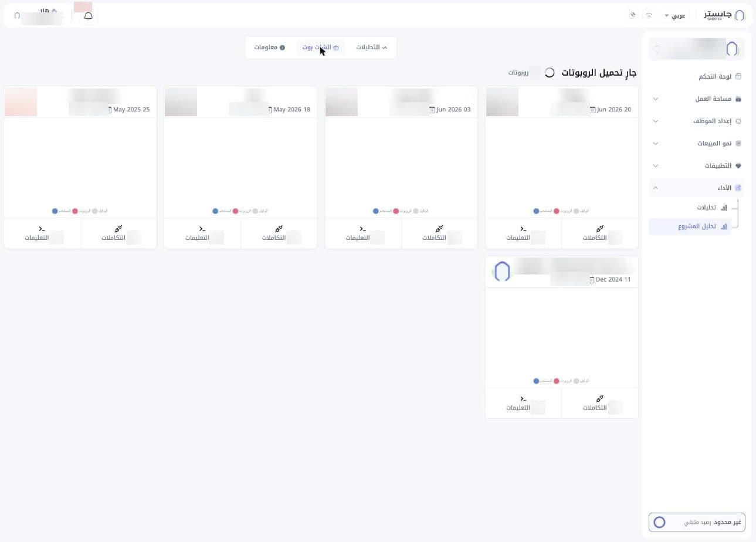Click the التطبيقات gem icon
The image size is (756, 542).
738,165
